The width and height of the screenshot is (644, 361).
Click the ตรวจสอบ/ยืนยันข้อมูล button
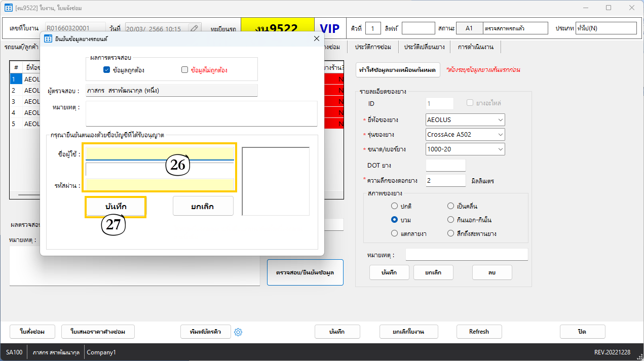coord(305,272)
